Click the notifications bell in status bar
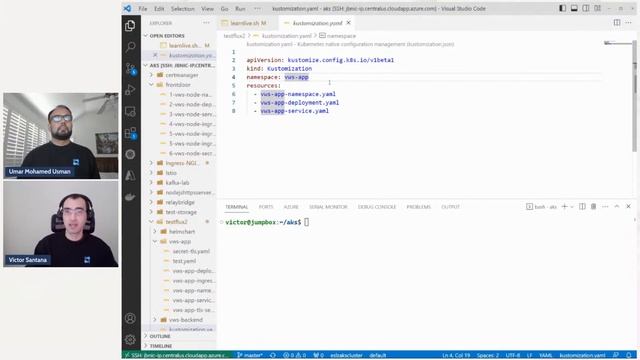640x360 pixels. (629, 355)
